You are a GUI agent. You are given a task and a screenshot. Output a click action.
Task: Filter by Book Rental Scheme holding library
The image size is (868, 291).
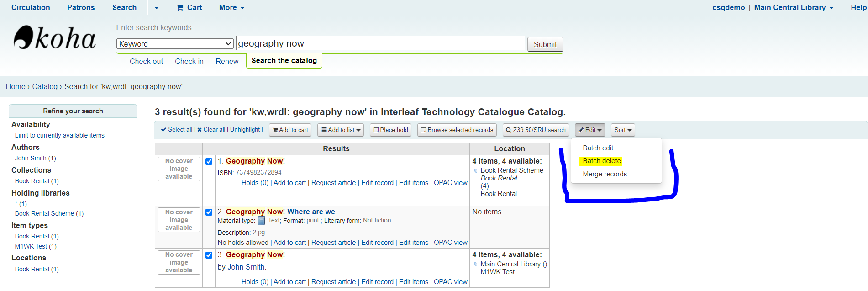click(44, 213)
